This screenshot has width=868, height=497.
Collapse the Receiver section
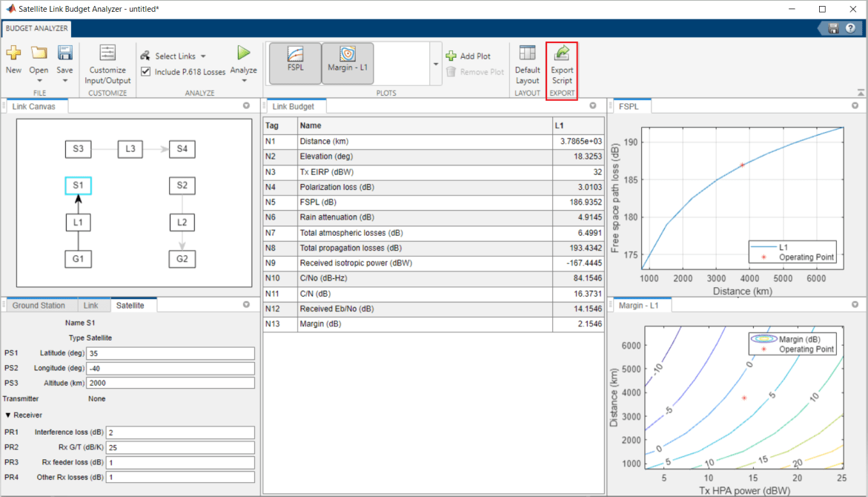[x=8, y=415]
